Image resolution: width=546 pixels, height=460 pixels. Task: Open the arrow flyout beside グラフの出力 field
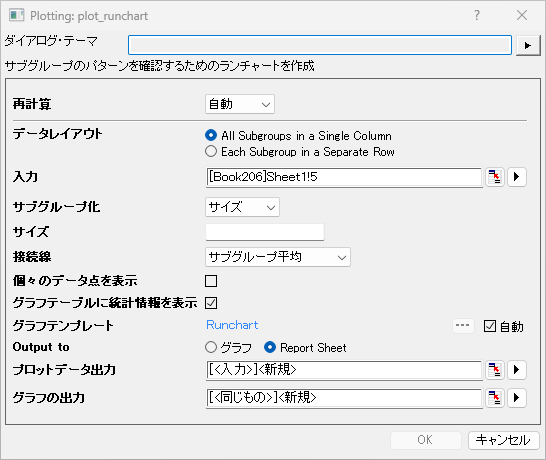pos(516,398)
